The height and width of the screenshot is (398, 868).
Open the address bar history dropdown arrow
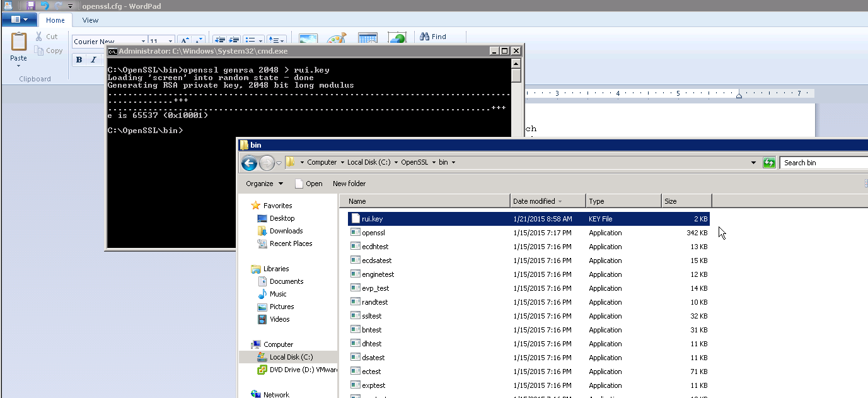(x=754, y=163)
